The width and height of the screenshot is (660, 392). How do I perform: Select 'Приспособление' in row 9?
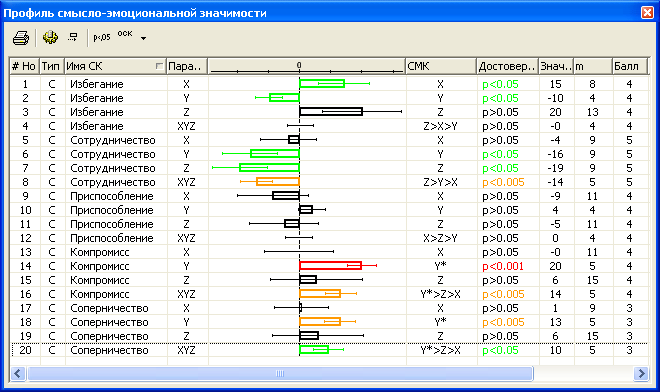pos(112,196)
